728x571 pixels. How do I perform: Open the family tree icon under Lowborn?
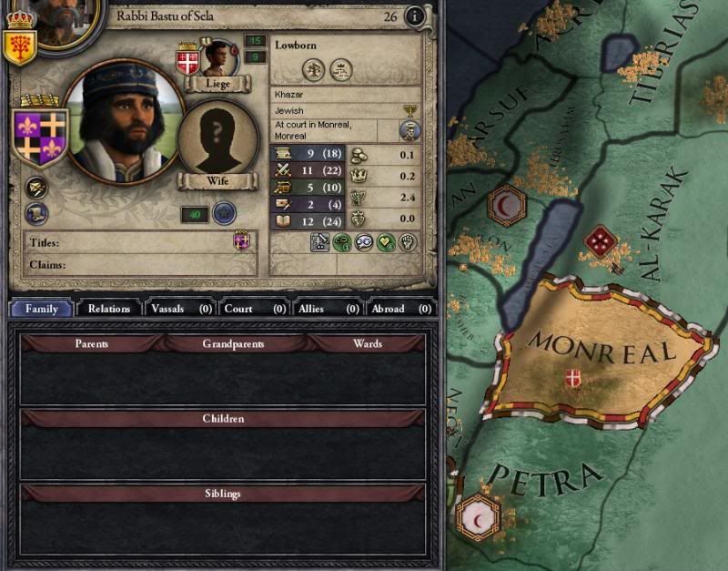pos(313,70)
